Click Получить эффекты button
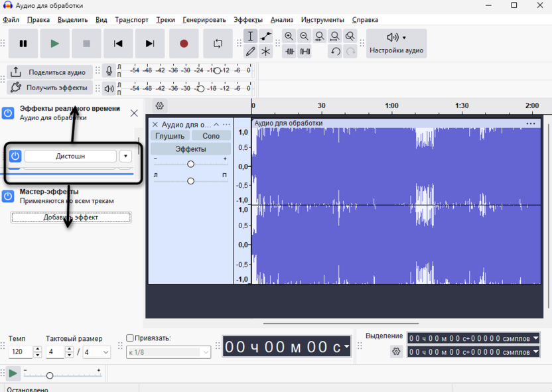The height and width of the screenshot is (392, 552). (50, 88)
